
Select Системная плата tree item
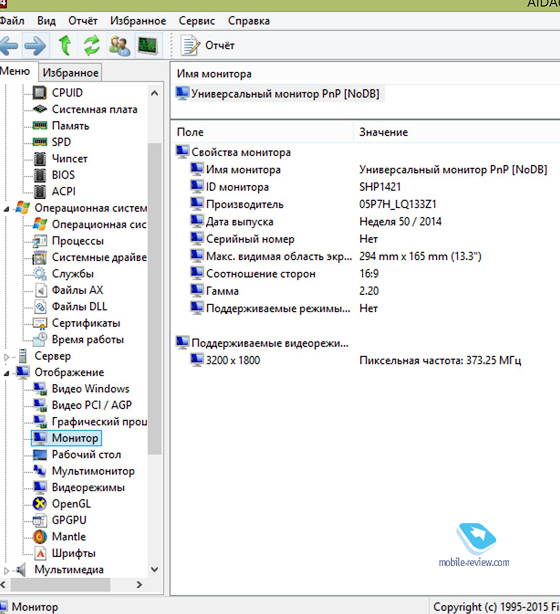[94, 109]
